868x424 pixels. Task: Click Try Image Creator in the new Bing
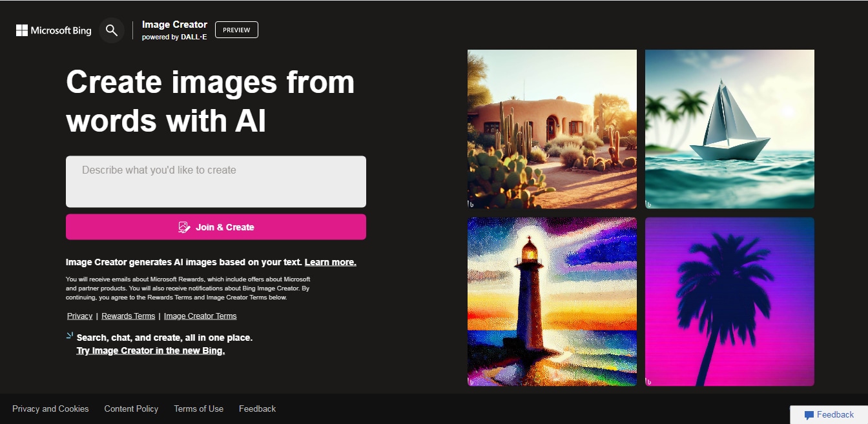[150, 350]
